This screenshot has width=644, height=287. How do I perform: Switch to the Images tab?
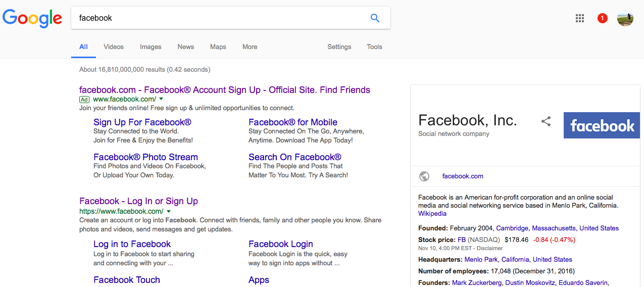[151, 47]
